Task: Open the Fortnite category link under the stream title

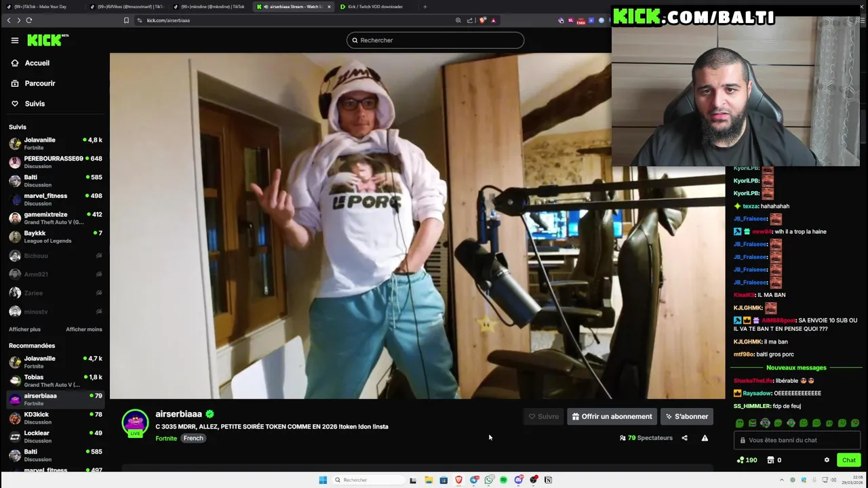Action: tap(166, 439)
